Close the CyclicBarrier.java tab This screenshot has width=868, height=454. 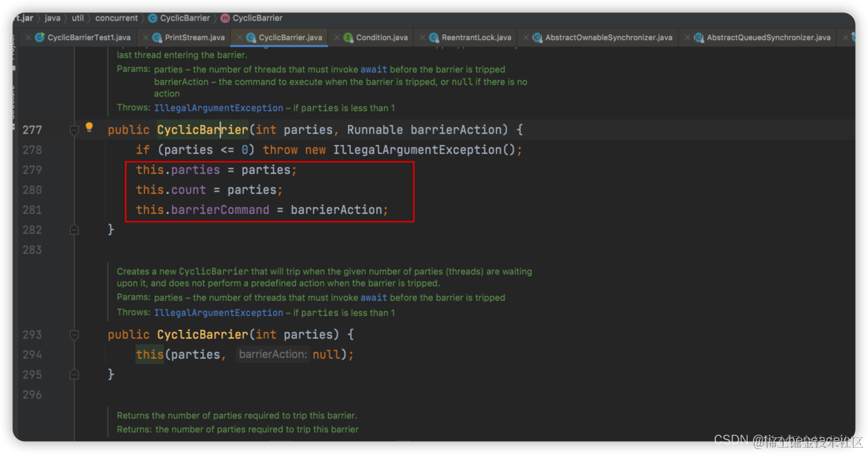click(x=240, y=38)
